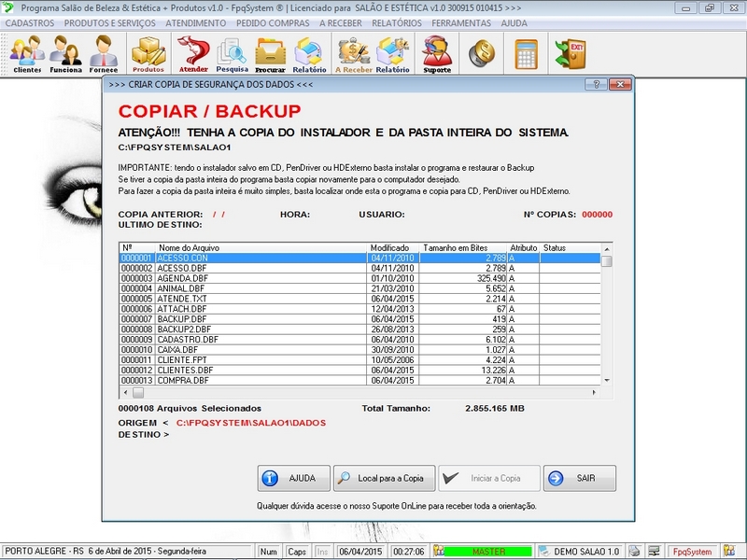Click the Funciona (employees) toolbar icon
747x560 pixels.
pyautogui.click(x=65, y=53)
